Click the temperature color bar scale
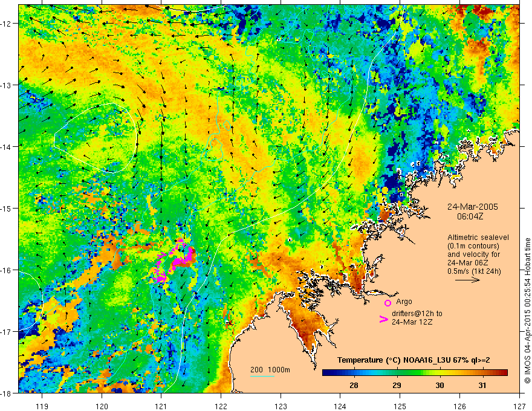 [x=415, y=373]
